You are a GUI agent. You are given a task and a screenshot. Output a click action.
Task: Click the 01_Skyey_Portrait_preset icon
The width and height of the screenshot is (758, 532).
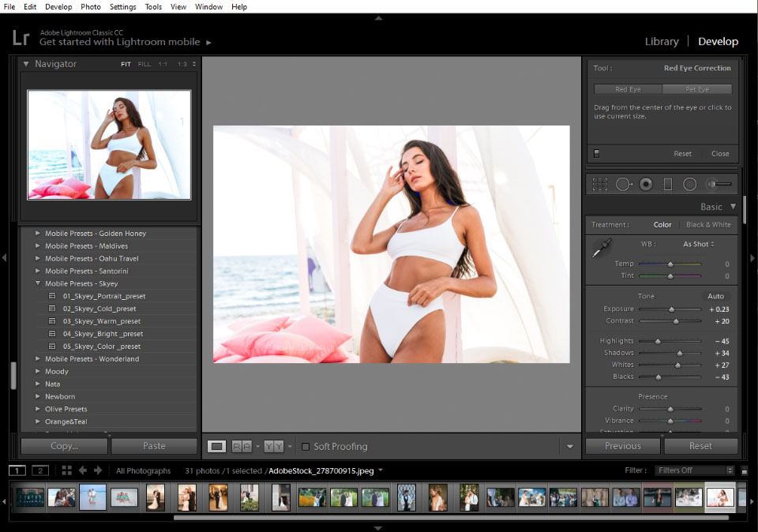point(52,296)
